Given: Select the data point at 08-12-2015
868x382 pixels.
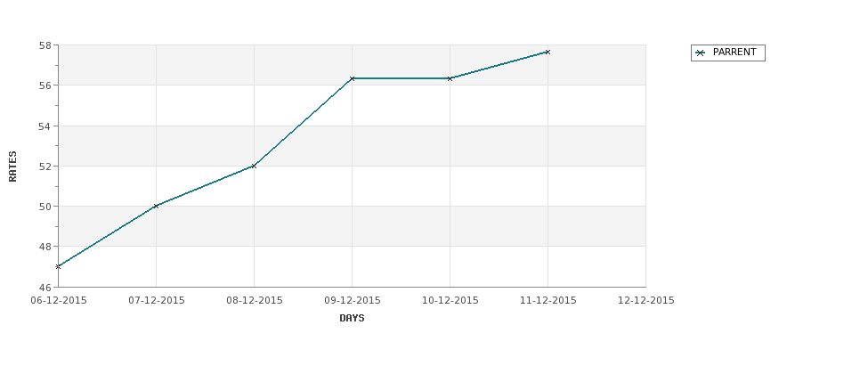Looking at the screenshot, I should [254, 167].
